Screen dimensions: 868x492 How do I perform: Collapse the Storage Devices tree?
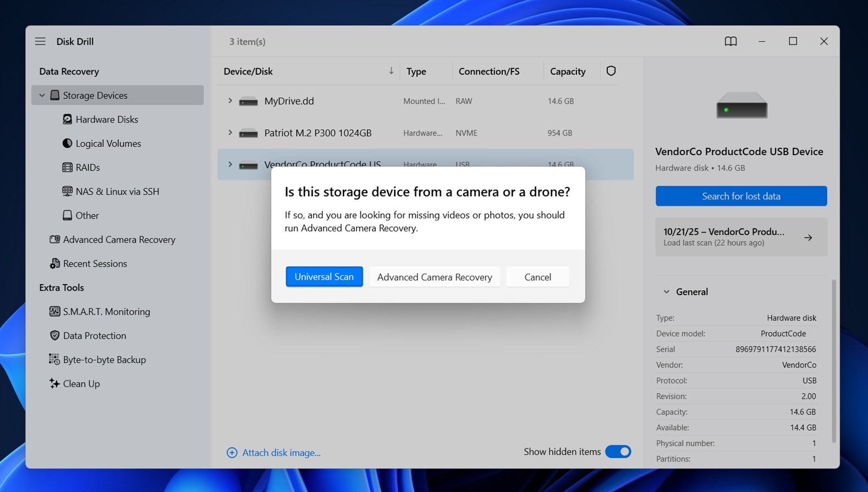pyautogui.click(x=42, y=95)
